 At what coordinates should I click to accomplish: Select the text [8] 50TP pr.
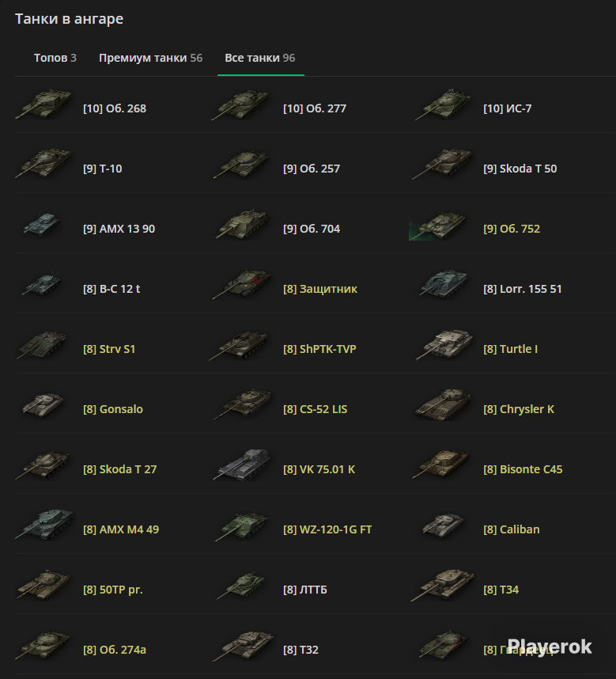tap(113, 590)
